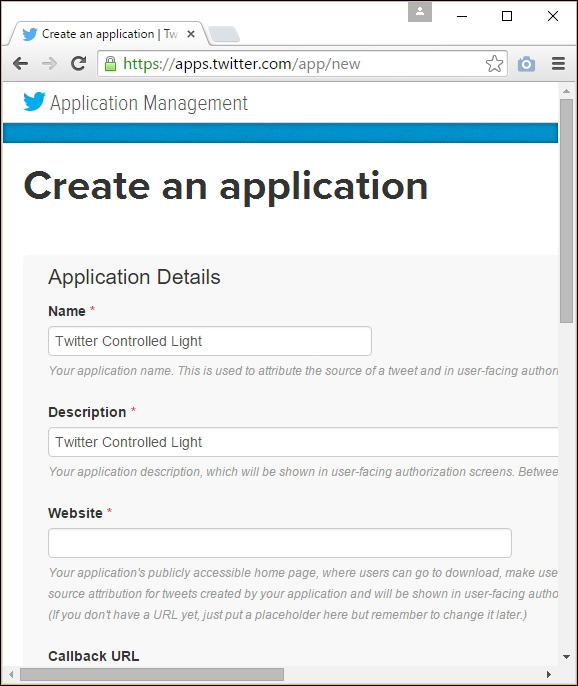The height and width of the screenshot is (686, 578).
Task: Focus the Name input field
Action: pos(210,341)
